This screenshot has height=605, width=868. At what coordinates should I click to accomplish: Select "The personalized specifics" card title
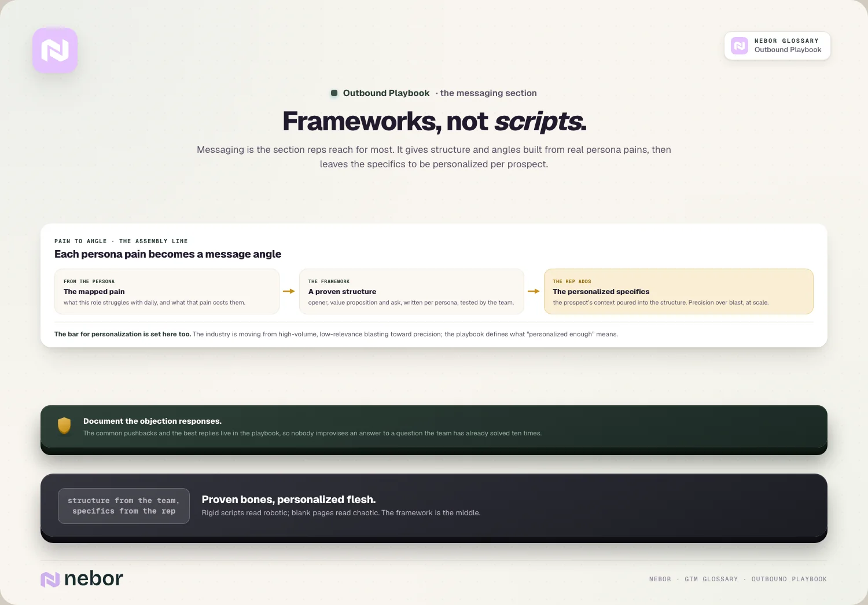(601, 292)
